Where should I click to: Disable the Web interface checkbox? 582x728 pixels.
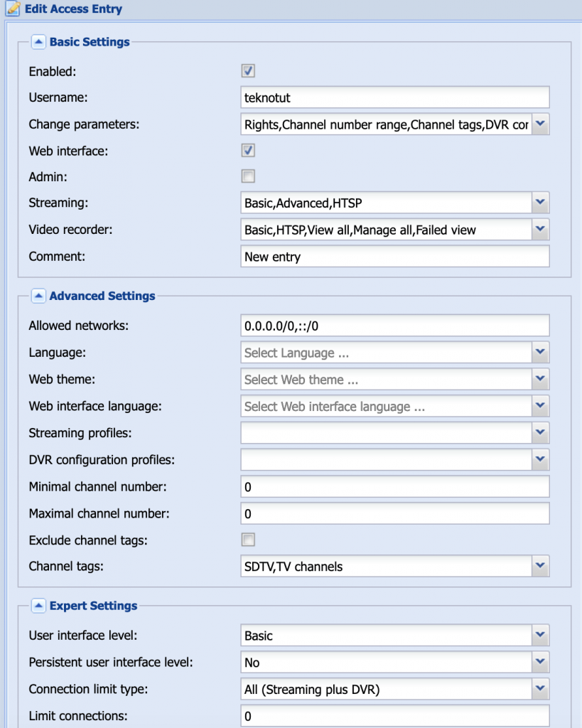(x=248, y=151)
